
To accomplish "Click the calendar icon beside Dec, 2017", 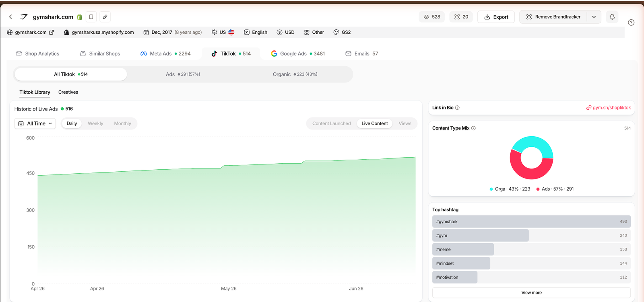I will click(146, 32).
